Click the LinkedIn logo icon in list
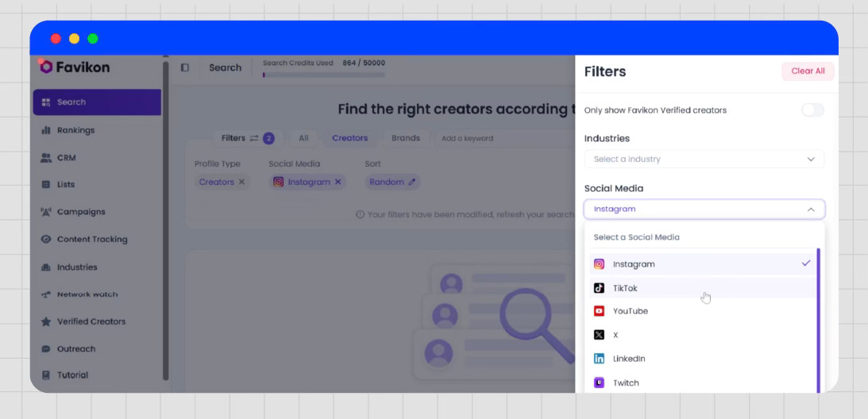 point(599,359)
